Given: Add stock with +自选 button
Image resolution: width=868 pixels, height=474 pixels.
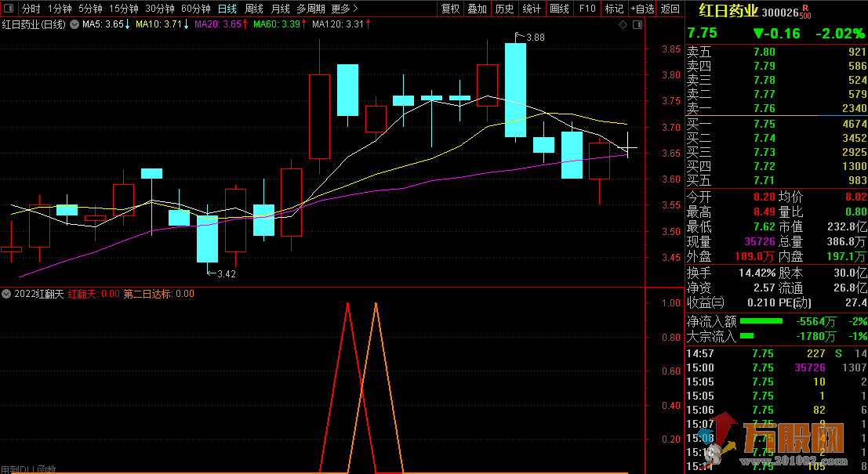Looking at the screenshot, I should [x=643, y=9].
